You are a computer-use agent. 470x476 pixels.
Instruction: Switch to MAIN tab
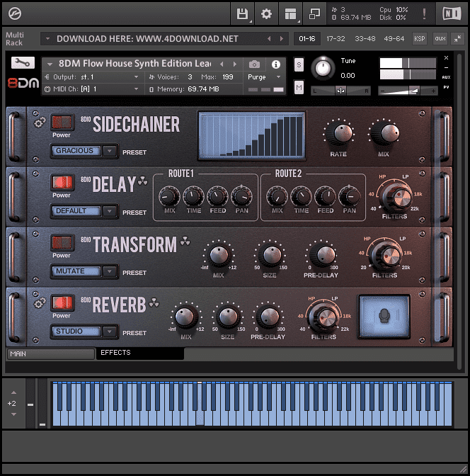[x=50, y=354]
